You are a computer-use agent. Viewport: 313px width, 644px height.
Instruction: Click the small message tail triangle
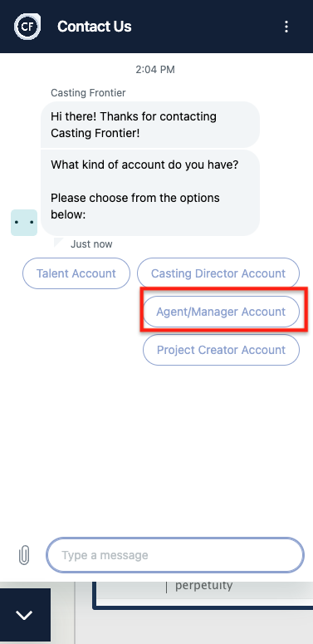pos(59,243)
